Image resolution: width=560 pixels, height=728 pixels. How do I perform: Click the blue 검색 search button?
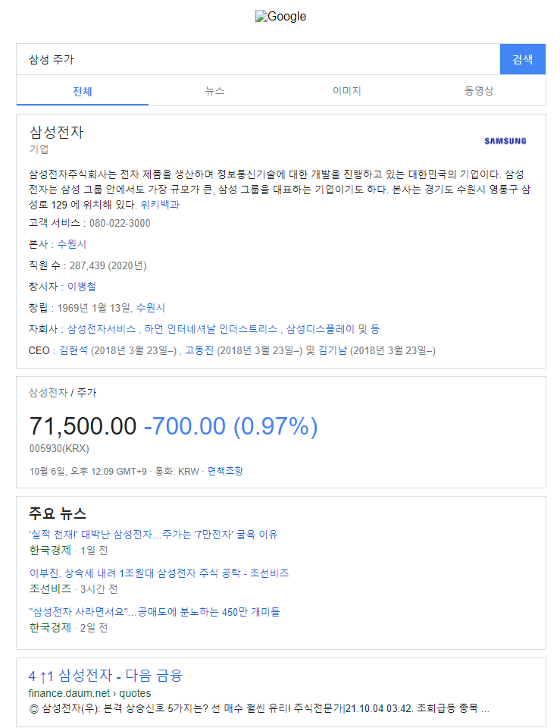(522, 59)
